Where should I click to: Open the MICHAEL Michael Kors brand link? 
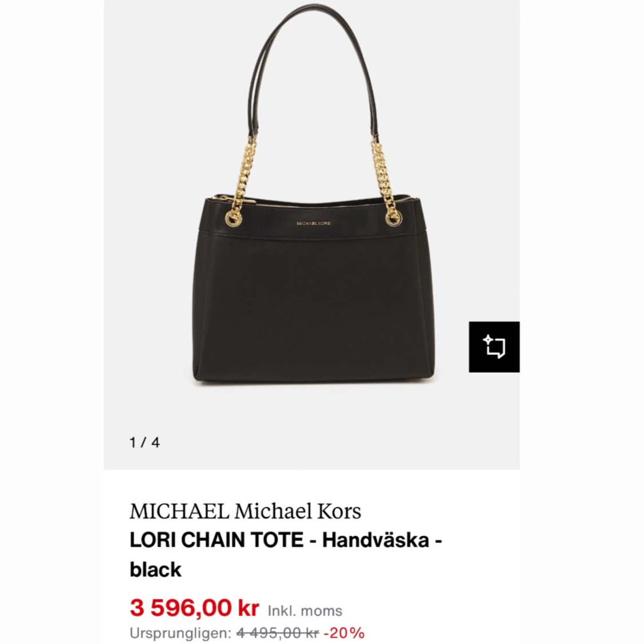click(x=245, y=511)
